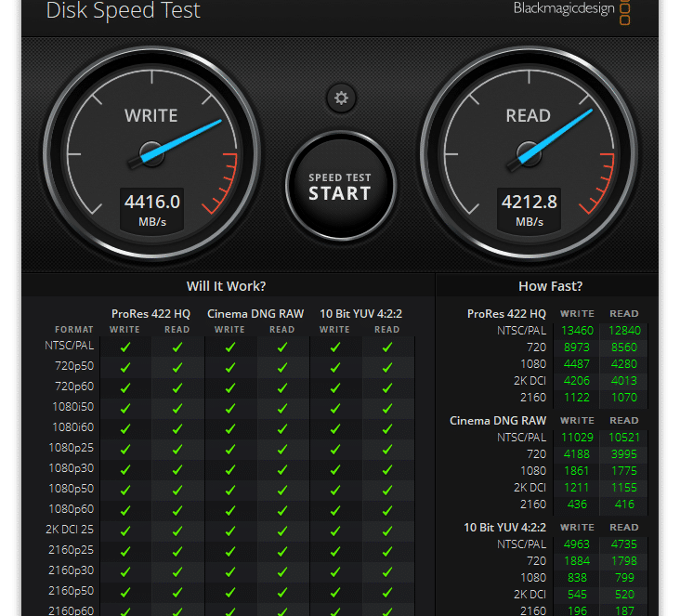Click 10 Bit YUV 1080 write value 838
The height and width of the screenshot is (616, 680).
[577, 577]
